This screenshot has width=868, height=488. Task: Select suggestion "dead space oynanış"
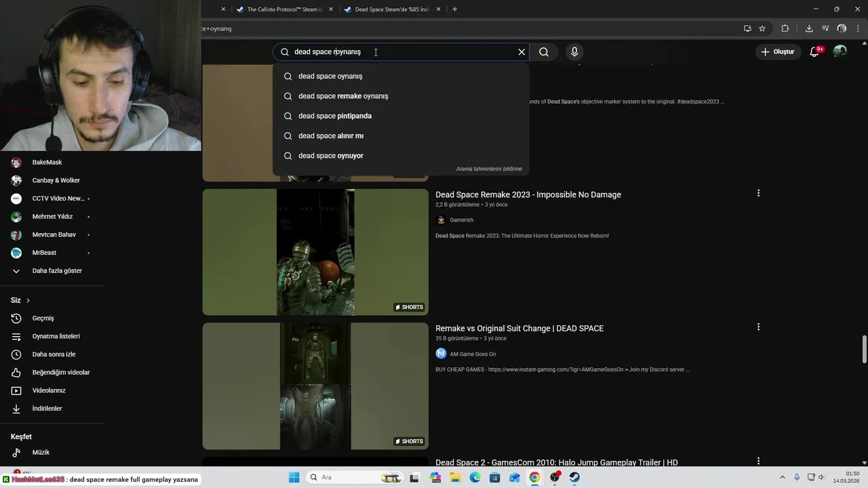400,76
